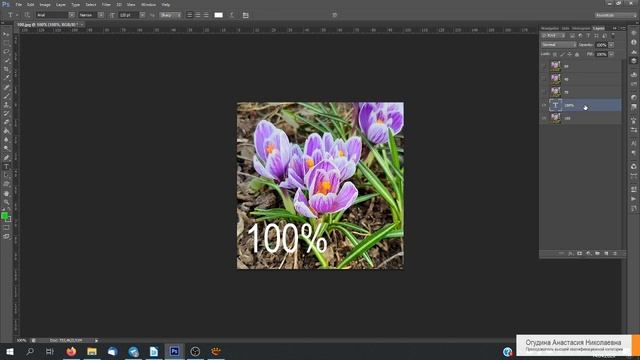This screenshot has height=360, width=640.
Task: Open the anti-aliasing method dropdown
Action: click(x=170, y=15)
